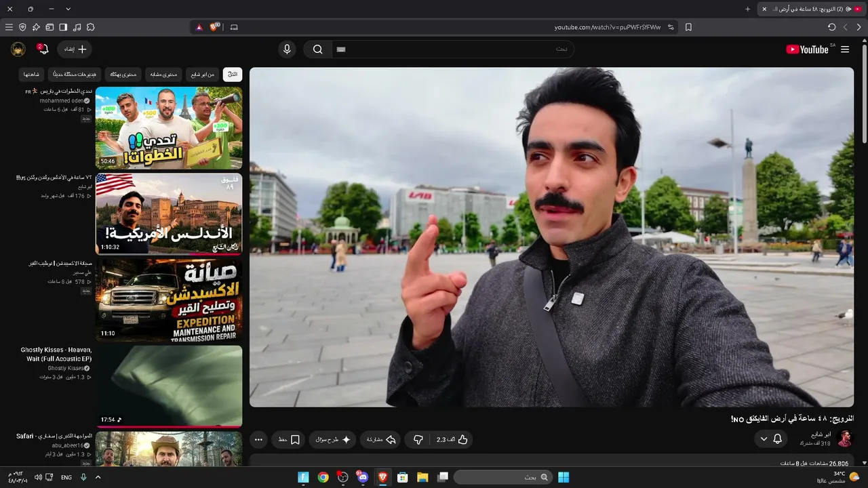
Task: Click the Windows taskbar search box
Action: pos(502,477)
